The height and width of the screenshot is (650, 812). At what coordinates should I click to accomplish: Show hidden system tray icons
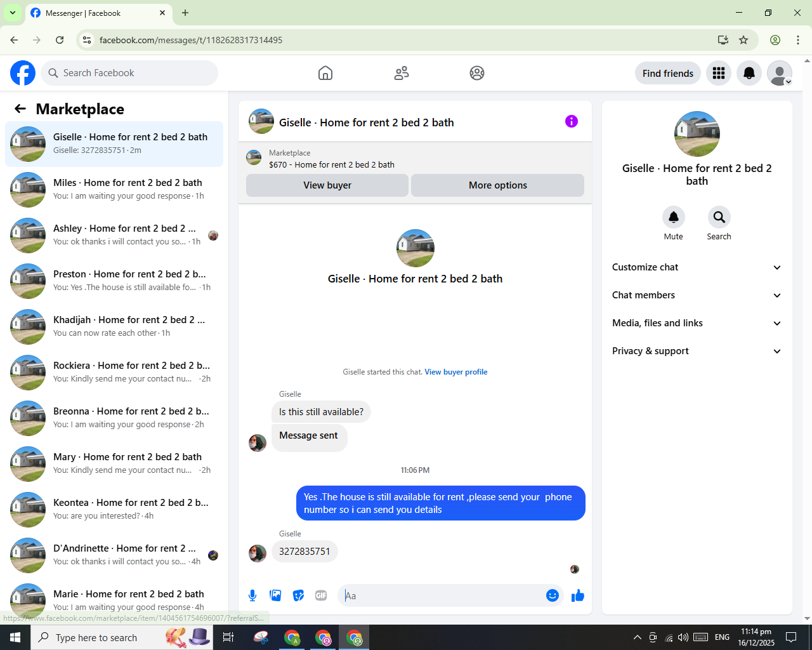coord(637,637)
